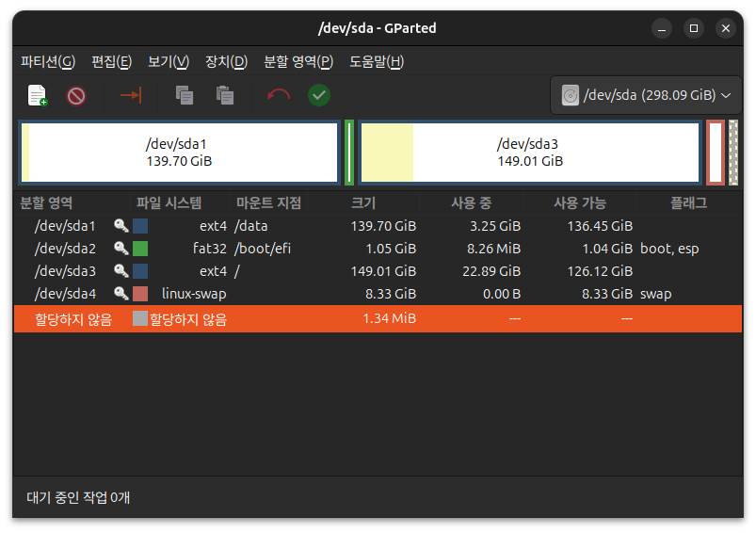This screenshot has width=756, height=533.
Task: Click the 1.05 GiB size cell
Action: click(391, 249)
